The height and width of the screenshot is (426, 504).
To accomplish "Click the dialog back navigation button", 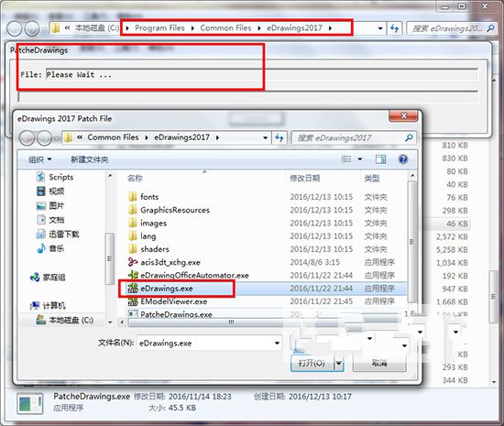I will point(27,138).
